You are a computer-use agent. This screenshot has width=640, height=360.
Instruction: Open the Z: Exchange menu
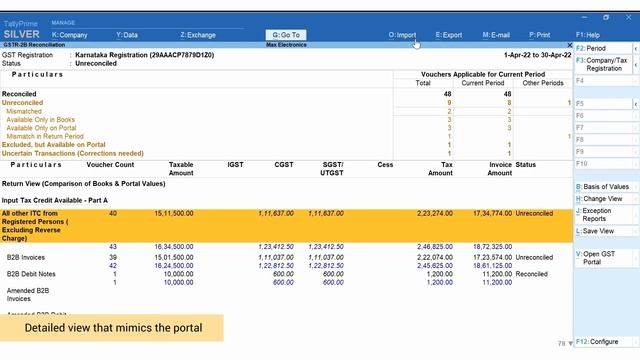coord(198,35)
